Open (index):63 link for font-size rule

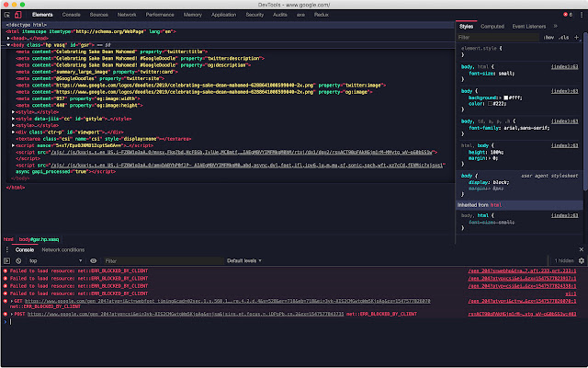pos(564,67)
